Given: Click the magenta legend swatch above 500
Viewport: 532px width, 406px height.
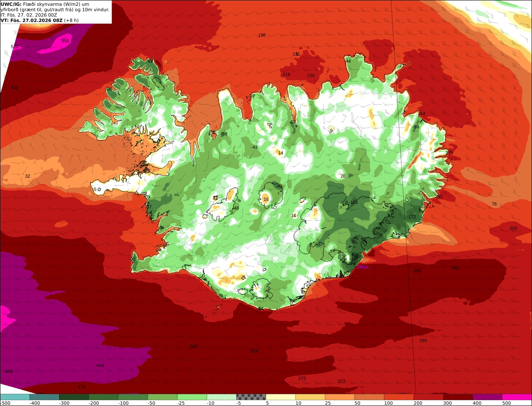Looking at the screenshot, I should [517, 397].
